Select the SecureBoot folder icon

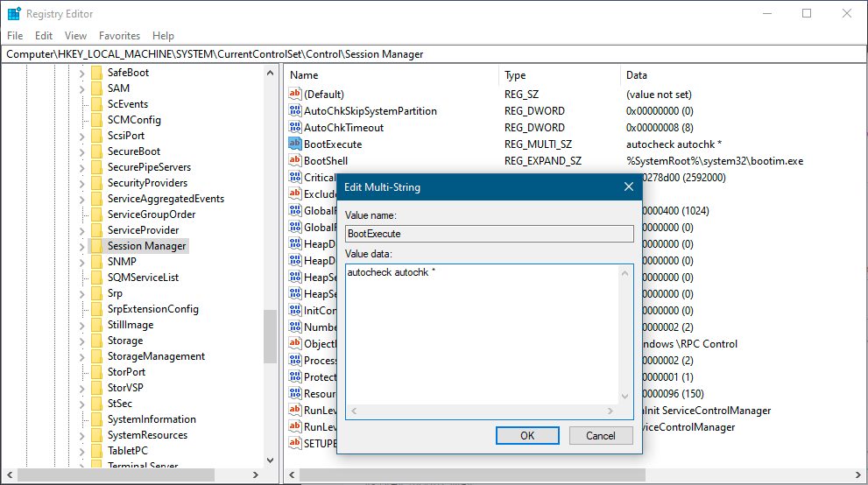click(x=96, y=151)
